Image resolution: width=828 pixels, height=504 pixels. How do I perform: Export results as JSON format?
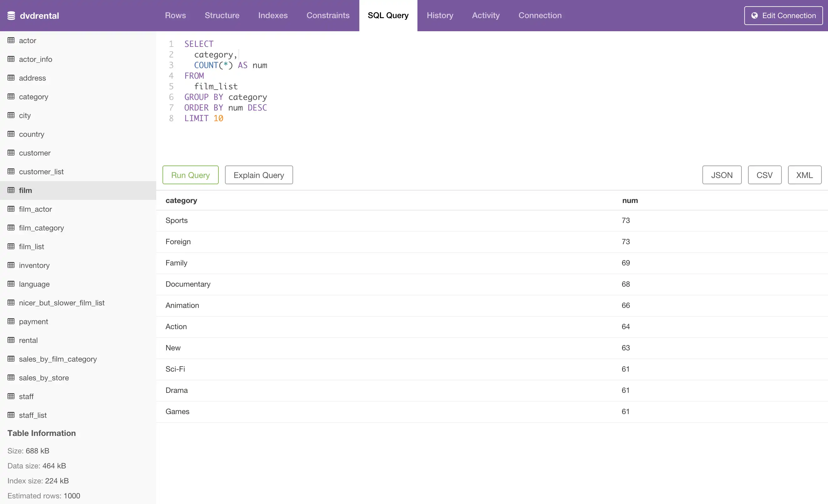pyautogui.click(x=721, y=174)
